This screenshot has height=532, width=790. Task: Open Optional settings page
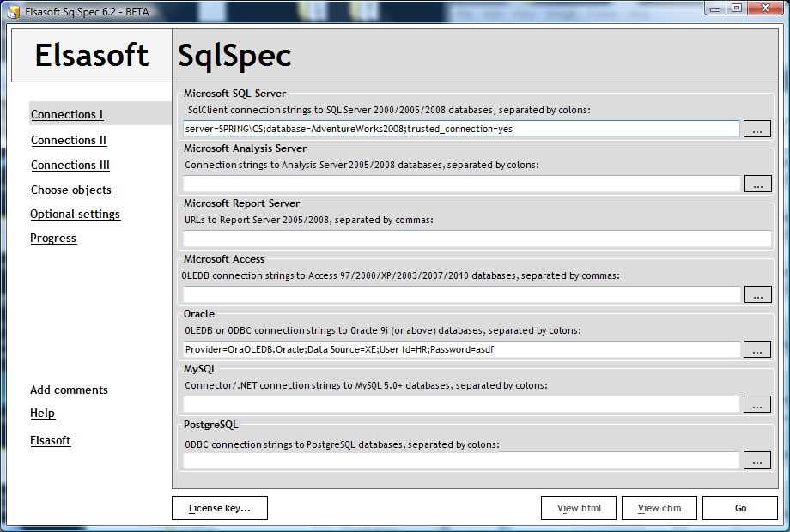point(75,215)
